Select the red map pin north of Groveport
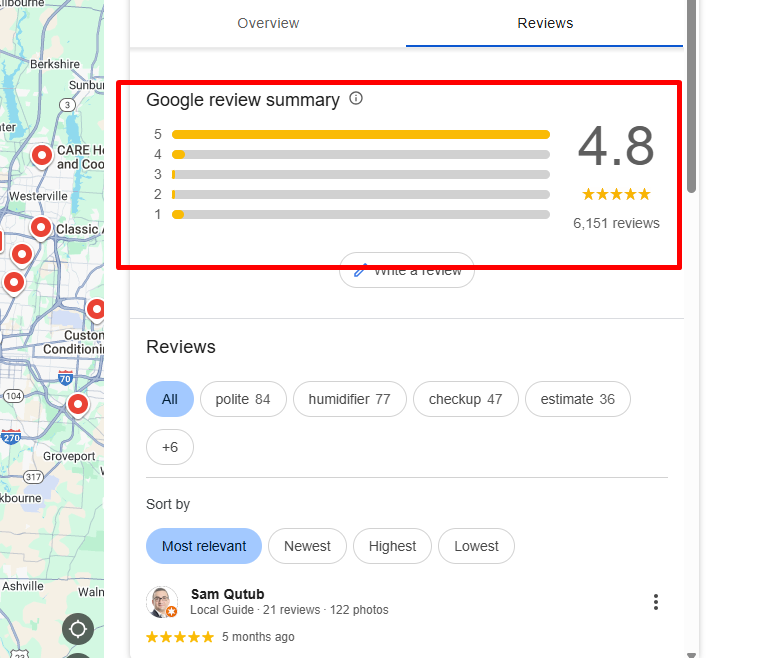 pyautogui.click(x=77, y=405)
